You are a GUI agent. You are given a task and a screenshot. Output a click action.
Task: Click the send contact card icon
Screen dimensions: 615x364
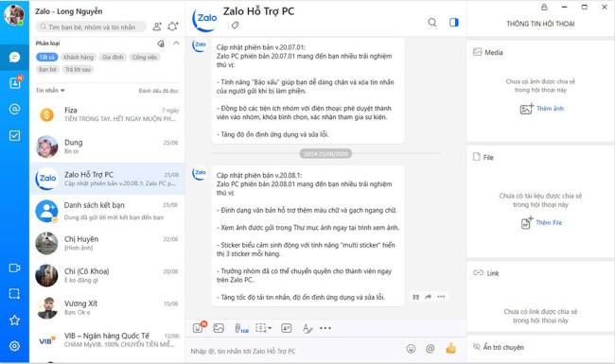[287, 328]
